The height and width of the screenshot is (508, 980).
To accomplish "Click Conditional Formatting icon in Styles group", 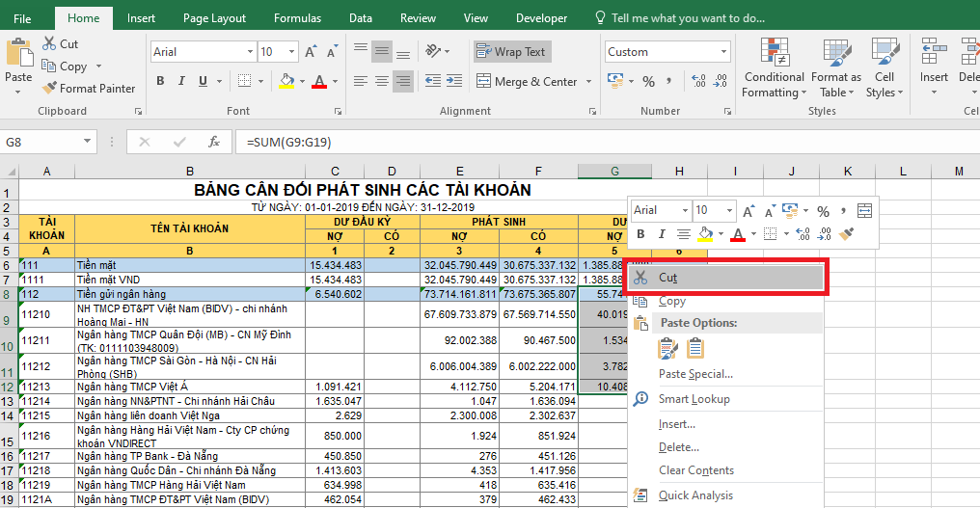I will click(774, 53).
